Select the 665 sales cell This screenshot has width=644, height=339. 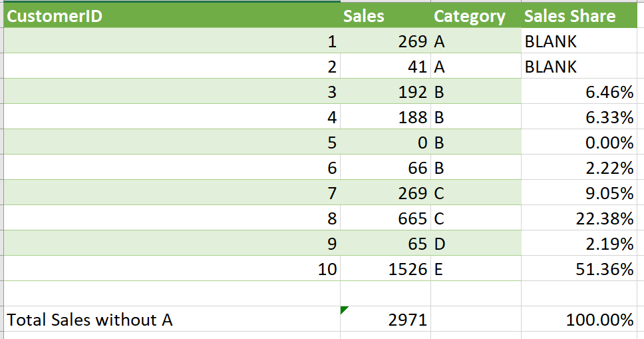pos(386,218)
